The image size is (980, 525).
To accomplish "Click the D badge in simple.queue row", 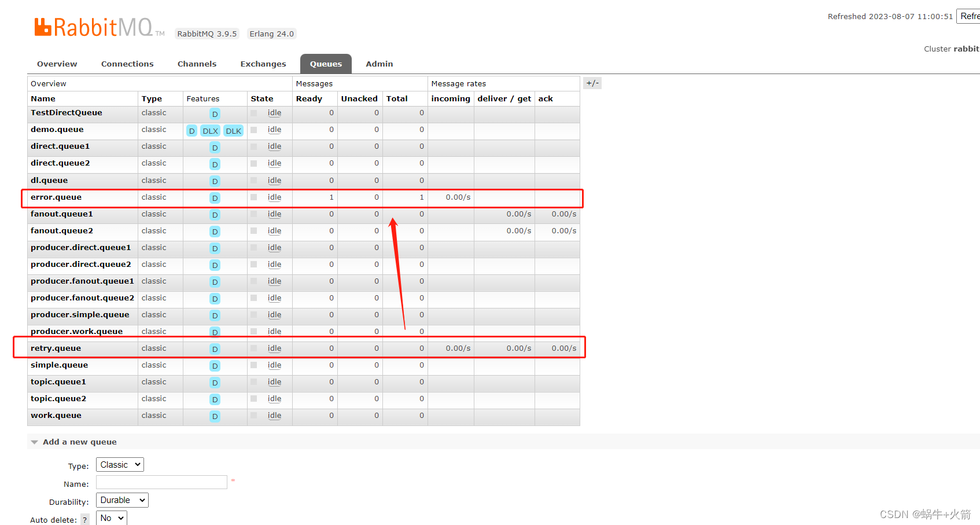I will click(x=215, y=366).
